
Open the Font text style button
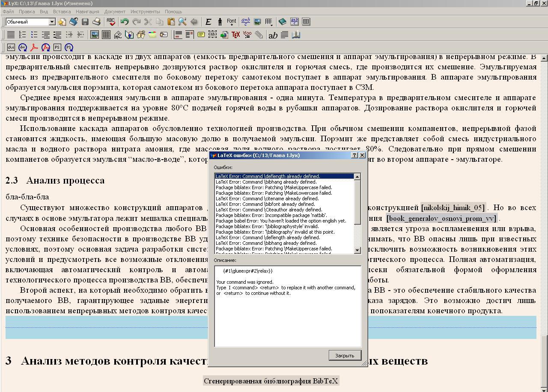(x=232, y=22)
